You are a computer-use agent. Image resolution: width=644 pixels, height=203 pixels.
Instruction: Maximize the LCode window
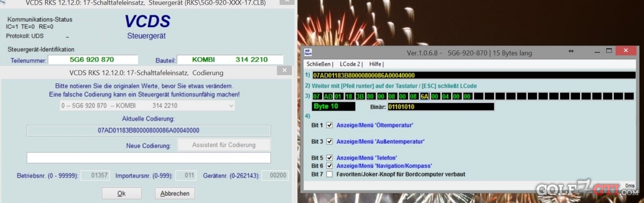click(609, 51)
